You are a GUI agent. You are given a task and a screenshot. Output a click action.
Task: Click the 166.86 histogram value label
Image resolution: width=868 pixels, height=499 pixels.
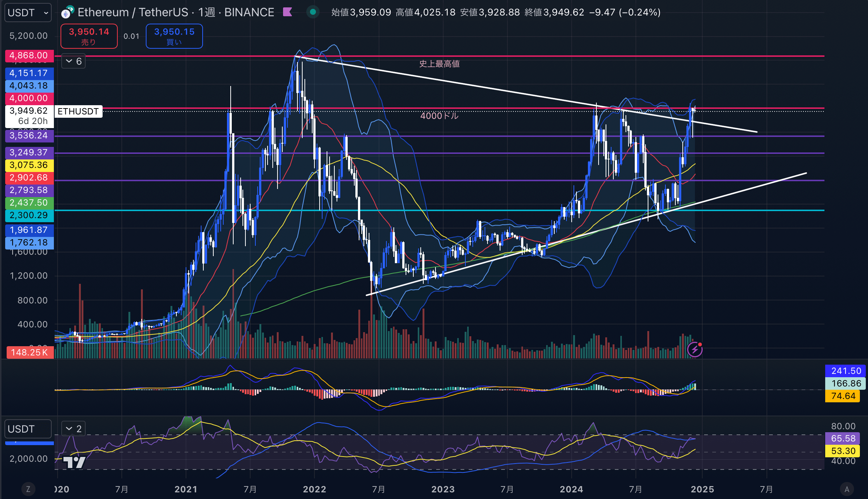tap(846, 383)
